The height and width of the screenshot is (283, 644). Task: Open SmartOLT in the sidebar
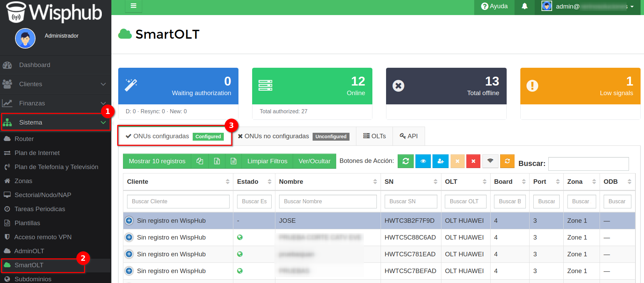pyautogui.click(x=56, y=265)
